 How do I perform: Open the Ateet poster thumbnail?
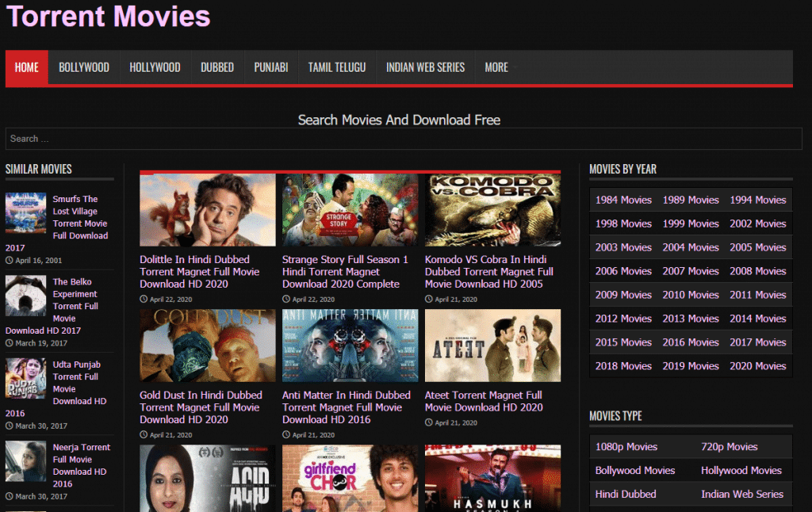[492, 346]
